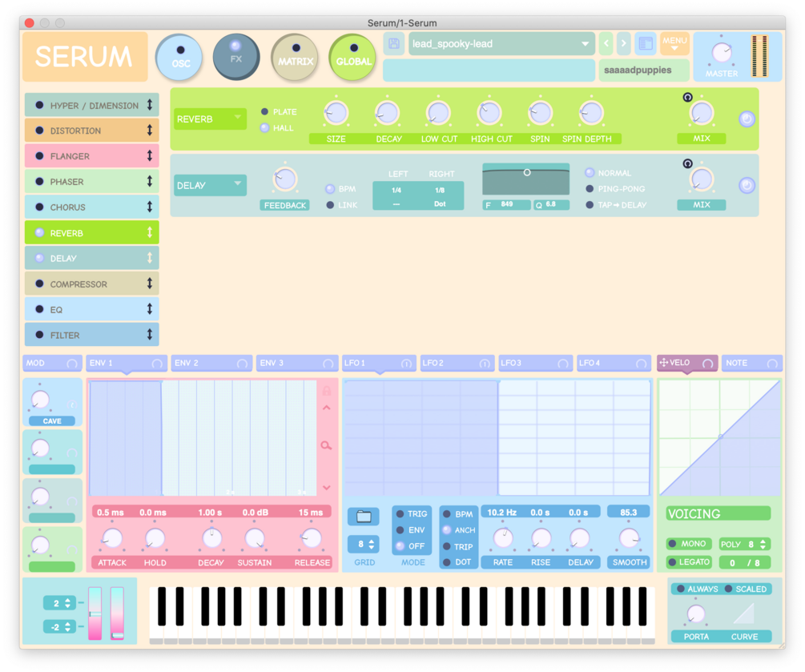Click the Distortion reorder arrows icon
This screenshot has width=805, height=672.
tap(150, 130)
